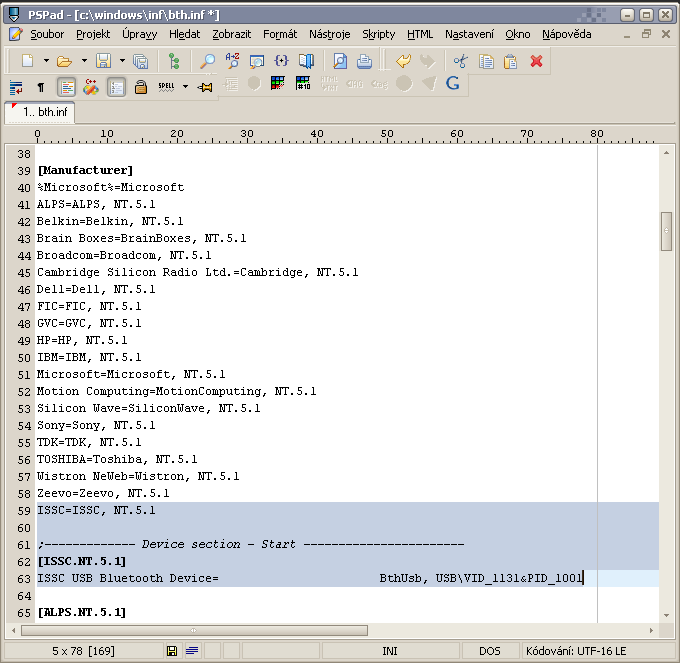Screen dimensions: 680x663
Task: Copy selection with Copy icon
Action: pos(486,61)
